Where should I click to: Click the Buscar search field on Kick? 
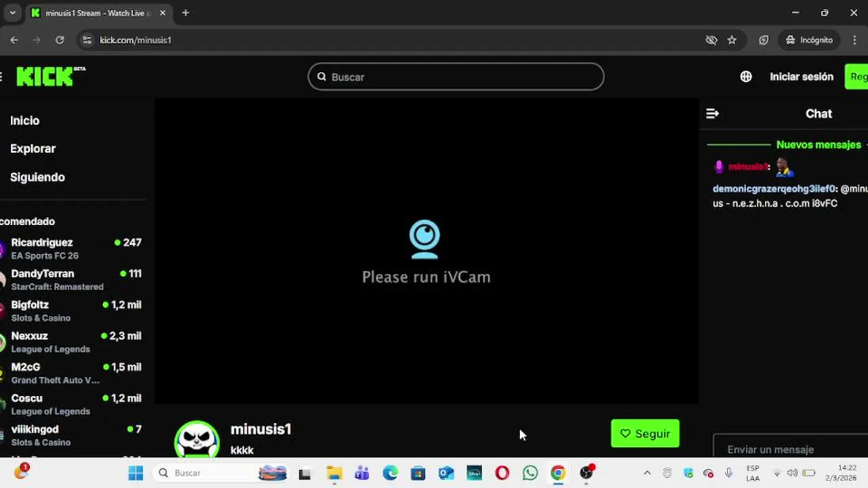click(456, 77)
